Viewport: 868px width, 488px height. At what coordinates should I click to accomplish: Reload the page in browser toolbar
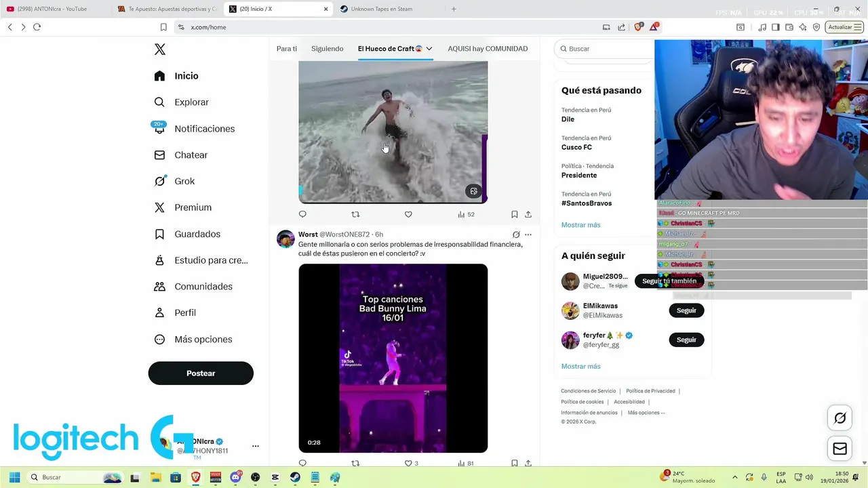37,27
